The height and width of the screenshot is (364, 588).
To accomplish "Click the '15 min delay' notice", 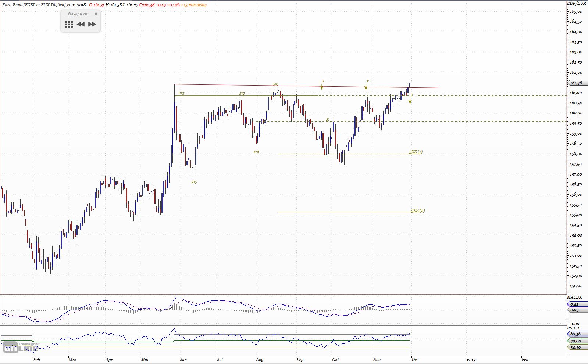I will [x=195, y=5].
